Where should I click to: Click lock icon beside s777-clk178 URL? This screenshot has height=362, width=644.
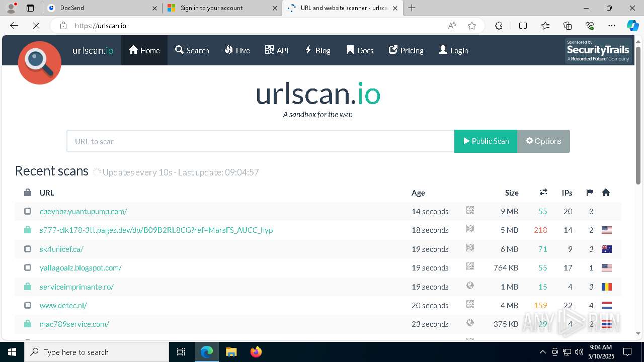[x=28, y=230]
